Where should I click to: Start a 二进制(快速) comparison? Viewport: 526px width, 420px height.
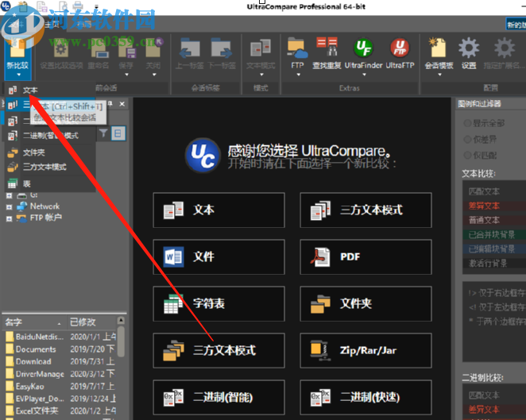(365, 398)
